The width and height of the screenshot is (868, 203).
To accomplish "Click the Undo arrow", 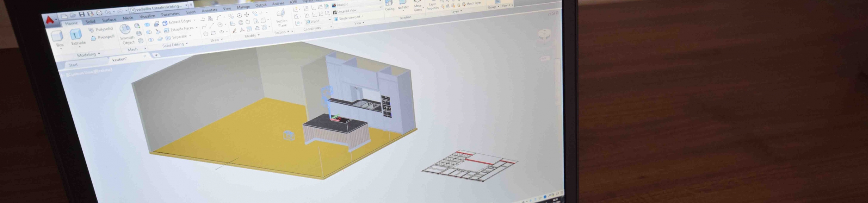I will click(x=108, y=12).
